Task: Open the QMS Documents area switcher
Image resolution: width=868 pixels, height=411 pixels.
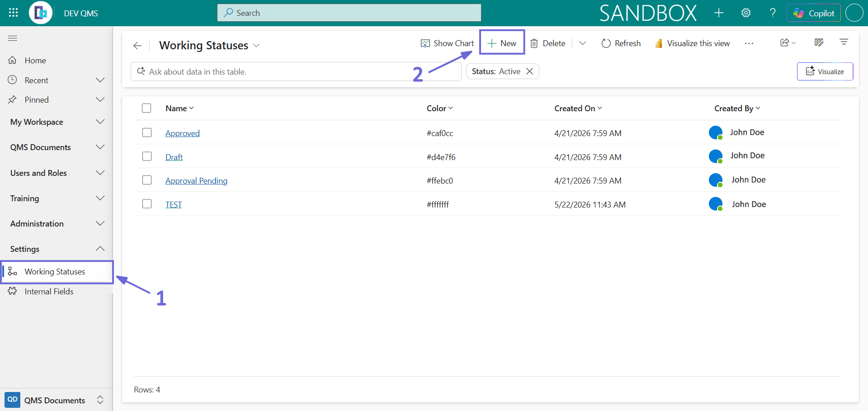Action: 57,400
